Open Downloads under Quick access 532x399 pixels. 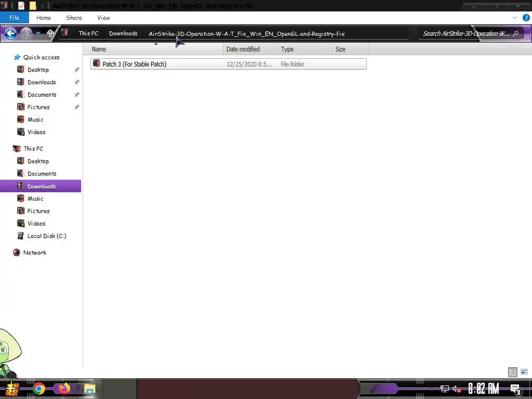coord(42,83)
